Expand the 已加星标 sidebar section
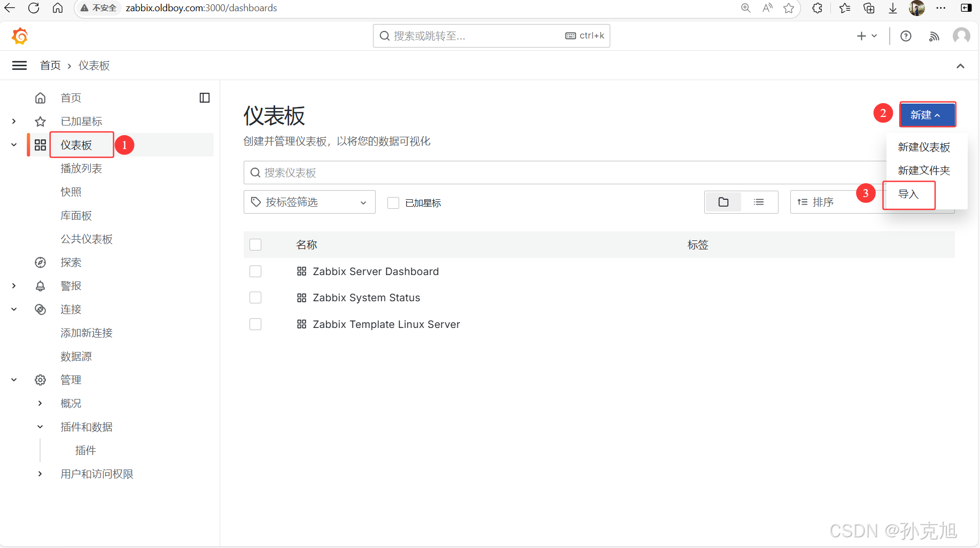Image resolution: width=980 pixels, height=548 pixels. [x=14, y=121]
